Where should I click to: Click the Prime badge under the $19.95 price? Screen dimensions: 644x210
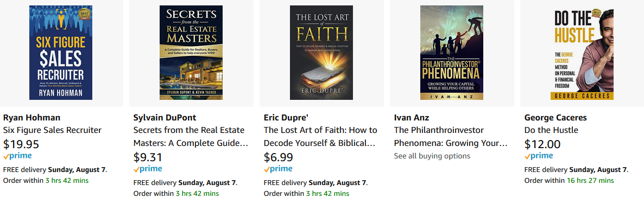point(17,156)
